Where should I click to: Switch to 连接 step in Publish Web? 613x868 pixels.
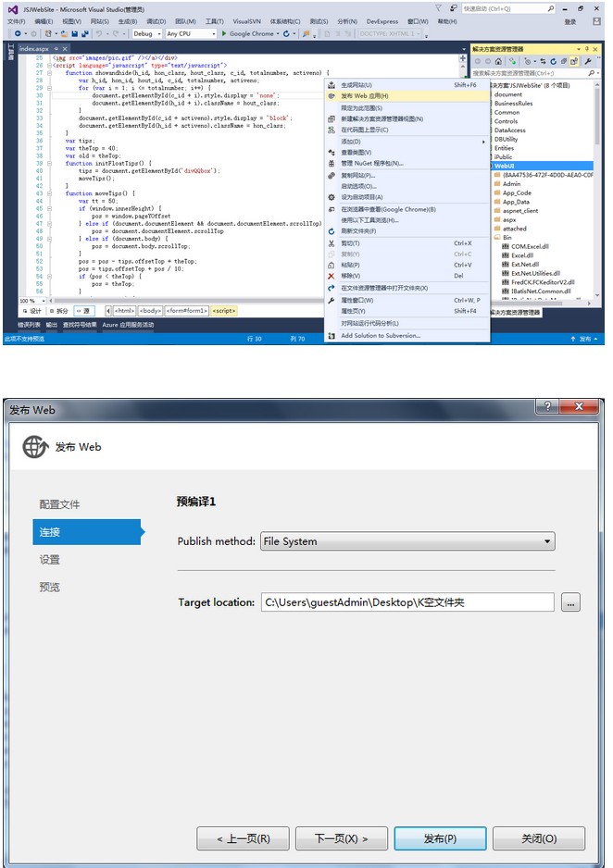coord(87,532)
